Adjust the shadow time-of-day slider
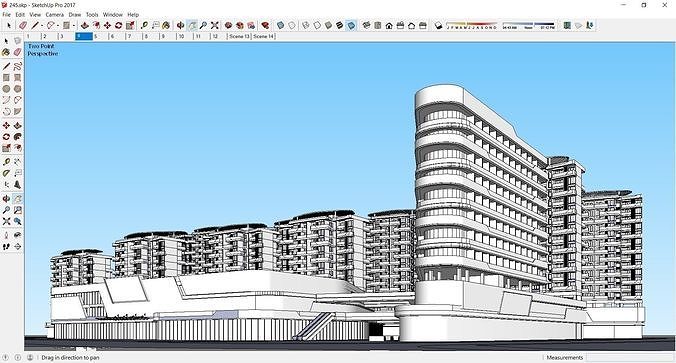676x363 pixels. pos(528,25)
